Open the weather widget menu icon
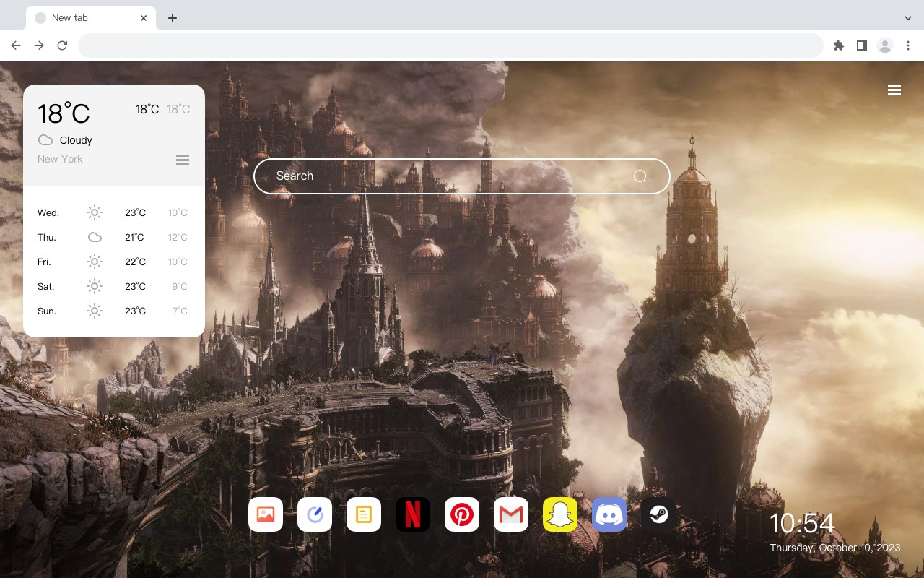This screenshot has height=578, width=924. 183,160
